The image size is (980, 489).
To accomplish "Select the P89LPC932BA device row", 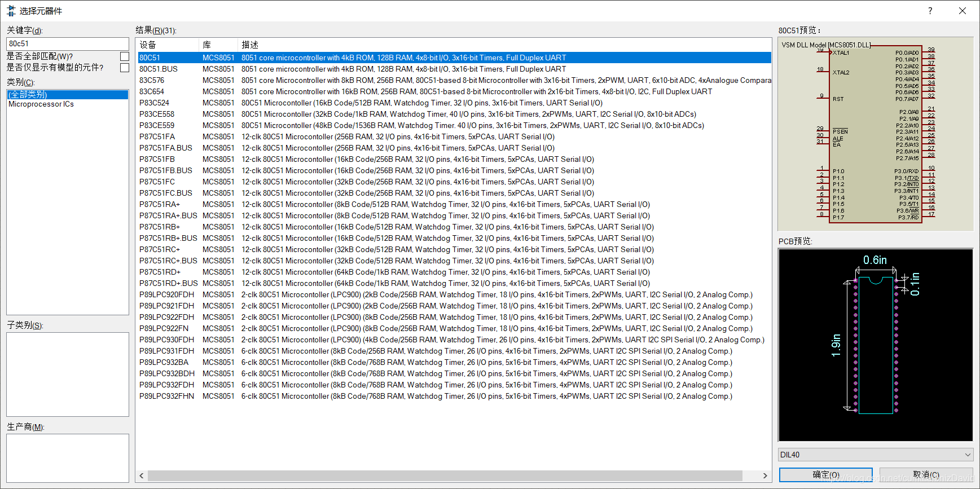I will pos(454,362).
